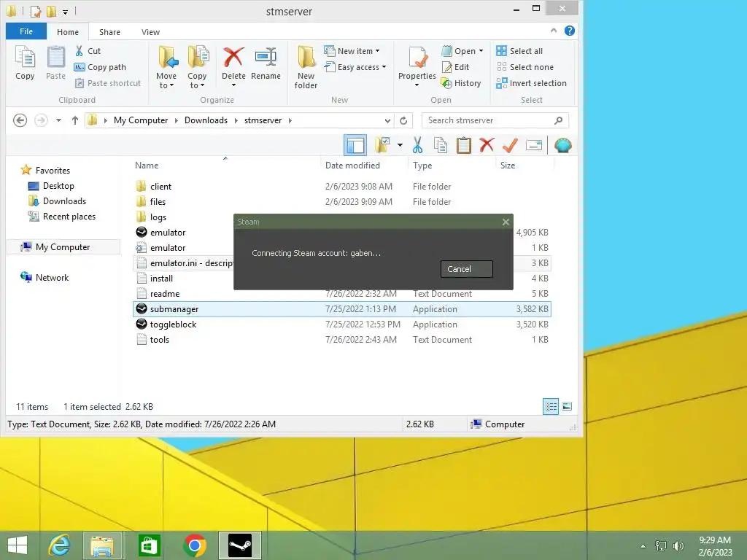
Task: Click the orange checkmark toolbar icon
Action: click(x=510, y=145)
